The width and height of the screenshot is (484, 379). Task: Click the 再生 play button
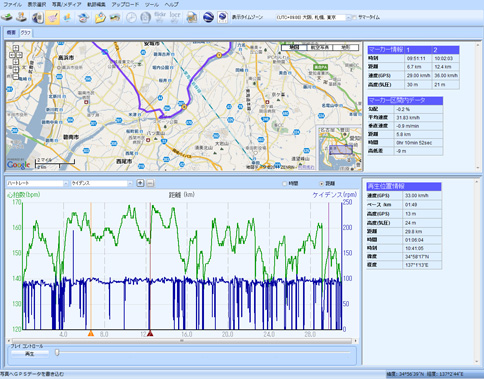30,354
